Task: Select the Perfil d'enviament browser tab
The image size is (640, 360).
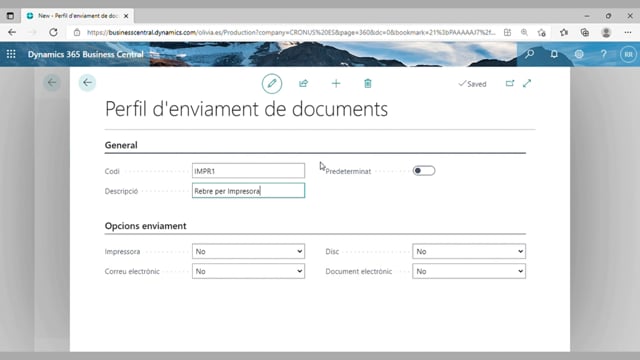Action: [78, 16]
